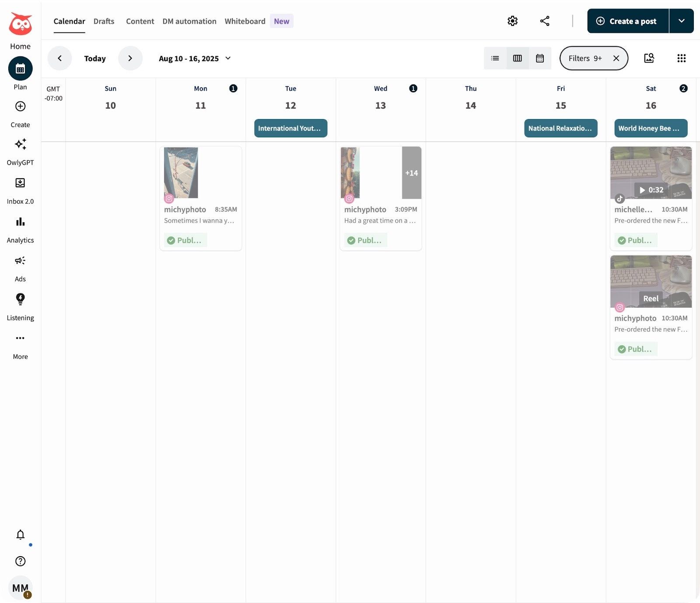The width and height of the screenshot is (700, 603).
Task: View Analytics from the sidebar
Action: [x=20, y=229]
